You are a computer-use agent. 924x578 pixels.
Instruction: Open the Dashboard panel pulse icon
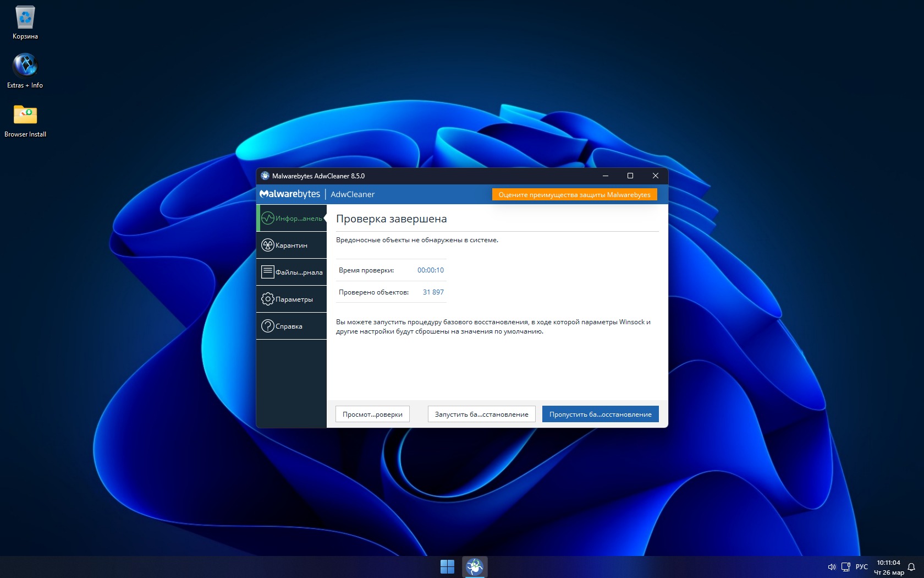click(268, 219)
